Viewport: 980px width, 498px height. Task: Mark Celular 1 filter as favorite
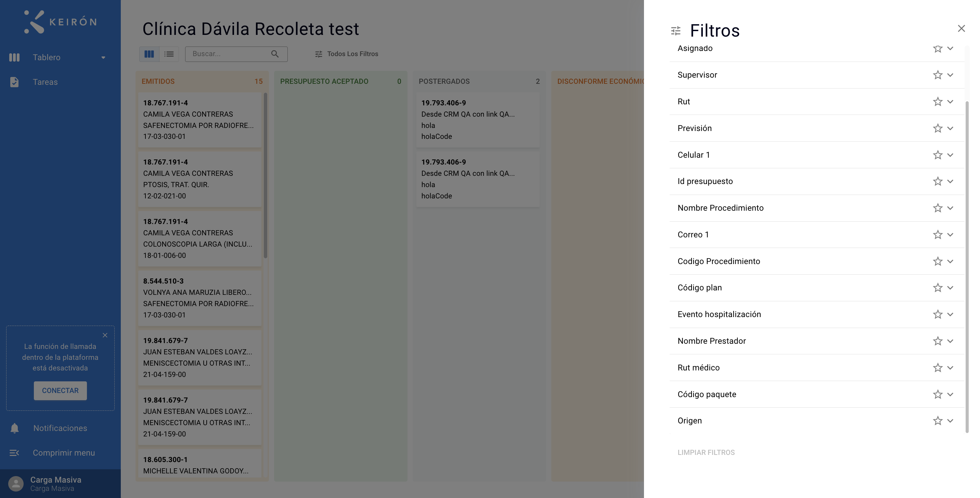937,155
